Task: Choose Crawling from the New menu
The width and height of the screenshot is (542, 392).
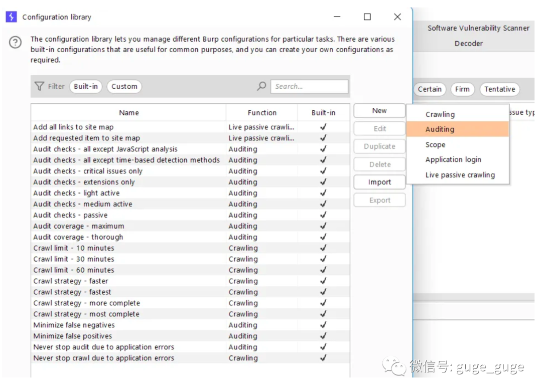Action: pos(458,114)
